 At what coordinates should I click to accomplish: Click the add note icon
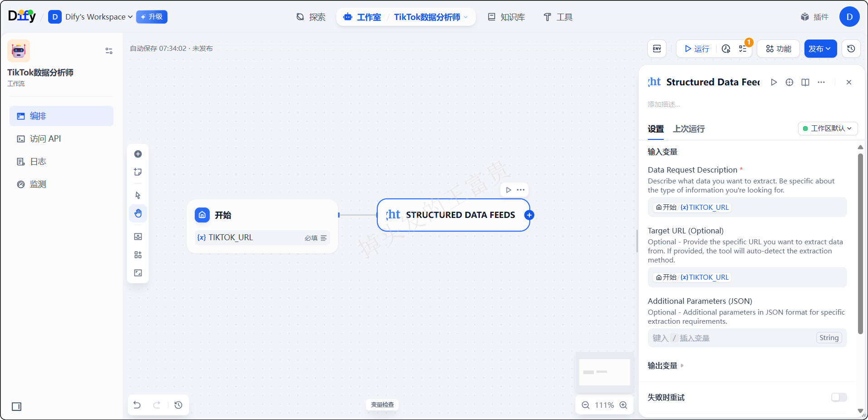click(x=138, y=172)
